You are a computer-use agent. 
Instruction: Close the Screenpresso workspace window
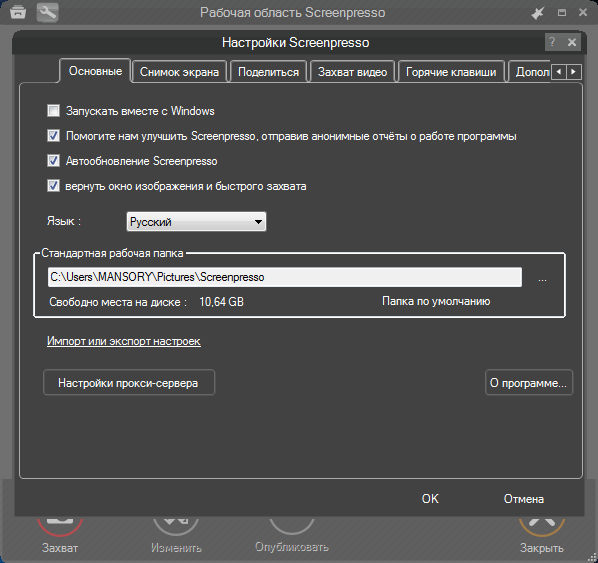pyautogui.click(x=583, y=13)
